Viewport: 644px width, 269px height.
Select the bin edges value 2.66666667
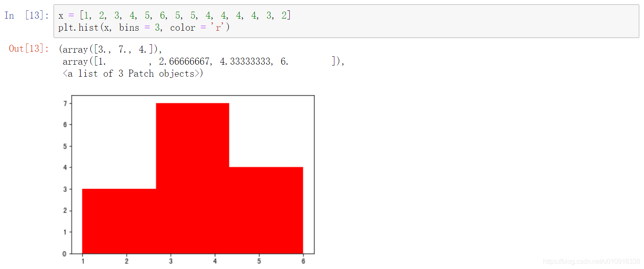tap(184, 61)
